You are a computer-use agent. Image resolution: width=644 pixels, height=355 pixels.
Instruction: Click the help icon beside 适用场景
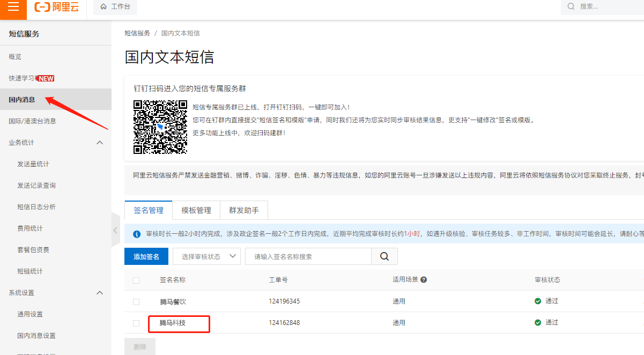(x=424, y=280)
